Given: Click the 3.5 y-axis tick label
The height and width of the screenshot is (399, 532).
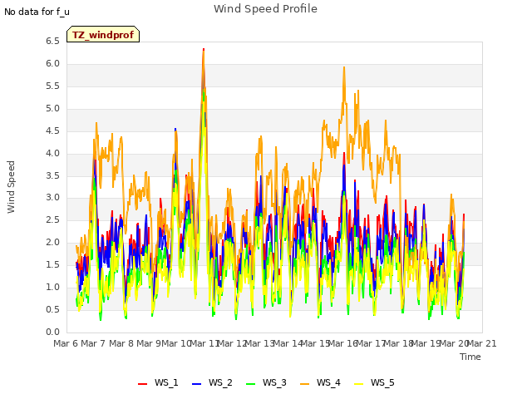Looking at the screenshot, I should pos(52,175).
